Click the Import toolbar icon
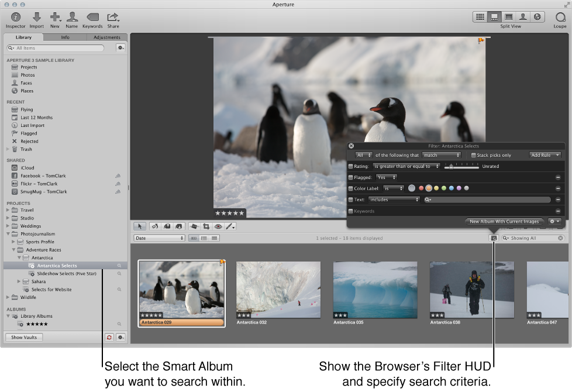Screen dimensions: 572x392 [x=36, y=18]
